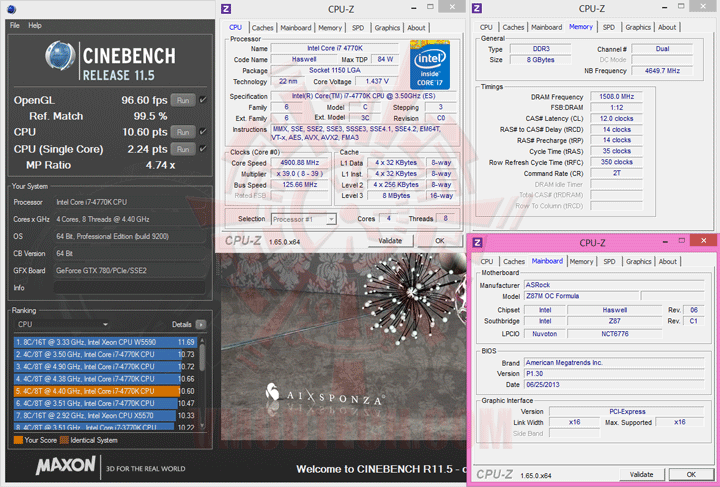The image size is (720, 487).
Task: Open the Ranking CPU dropdown
Action: click(x=62, y=325)
